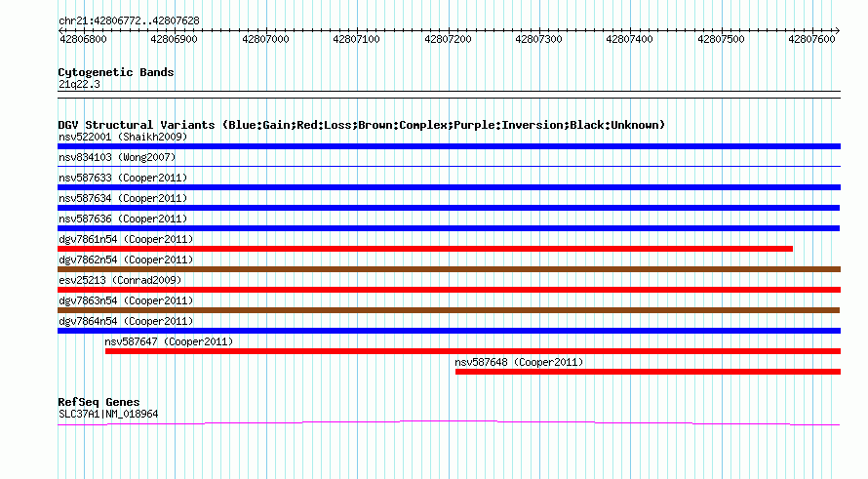Open the nsv587648 (Cooper2011) label
The height and width of the screenshot is (479, 868).
[519, 362]
